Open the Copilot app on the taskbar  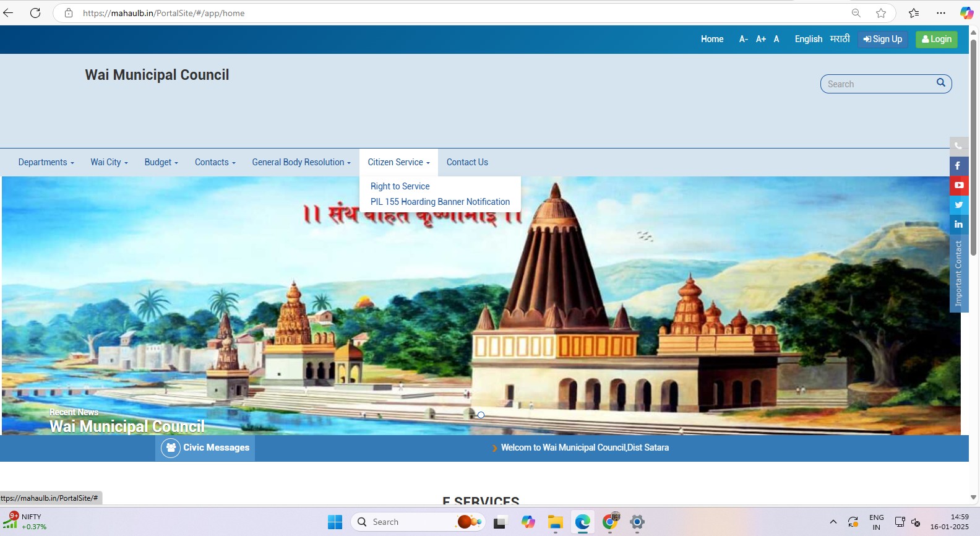528,522
